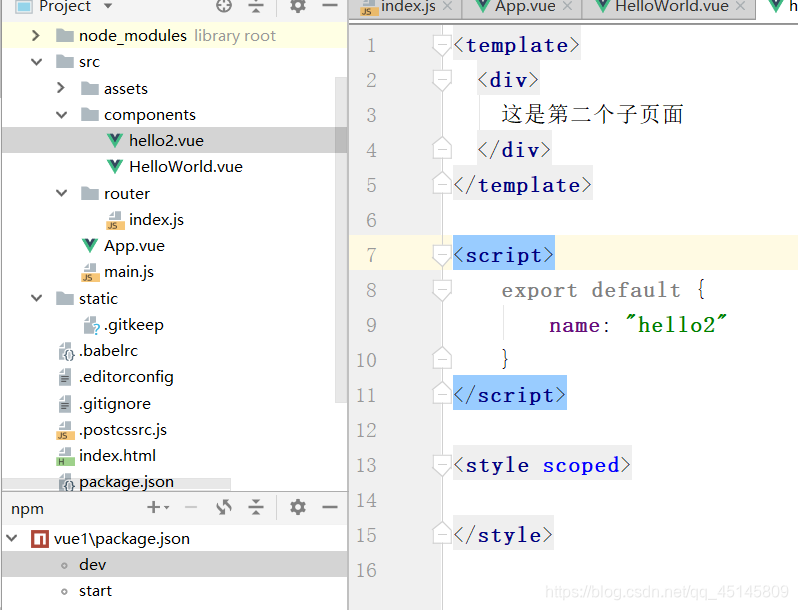Collapse all in the npm panel

[x=256, y=507]
